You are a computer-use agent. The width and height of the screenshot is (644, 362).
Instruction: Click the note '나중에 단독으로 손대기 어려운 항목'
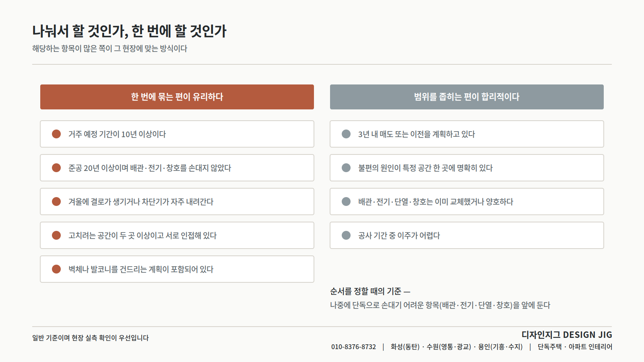pos(384,305)
